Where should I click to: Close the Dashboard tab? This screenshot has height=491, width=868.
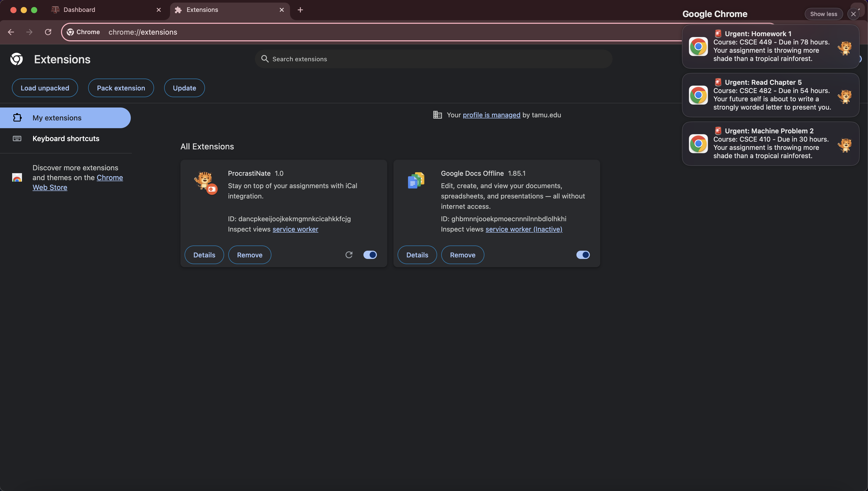click(x=159, y=10)
